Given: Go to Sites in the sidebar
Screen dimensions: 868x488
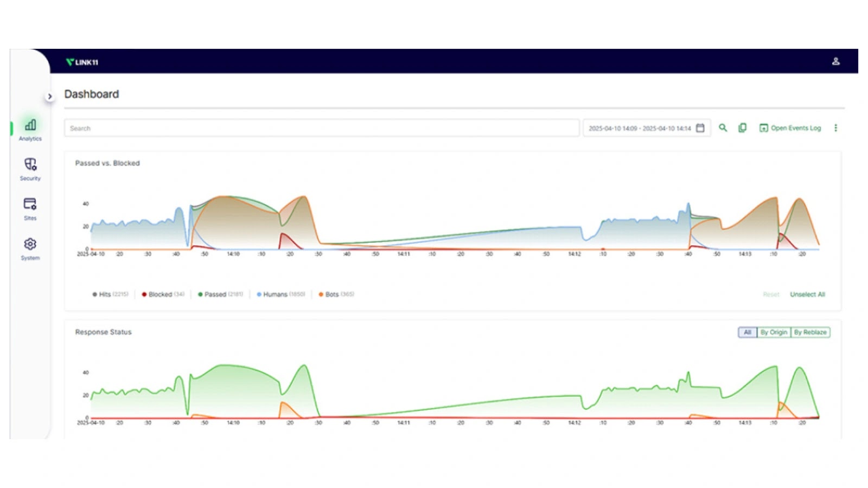Looking at the screenshot, I should pyautogui.click(x=30, y=208).
